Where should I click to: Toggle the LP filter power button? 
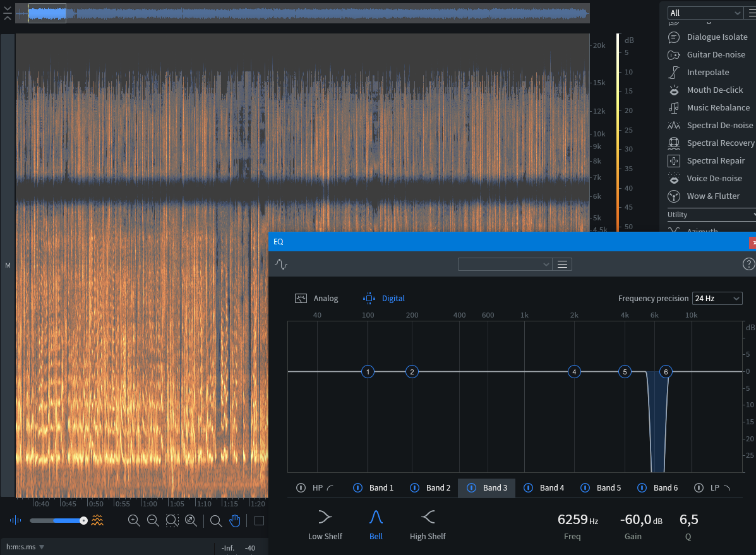coord(699,487)
